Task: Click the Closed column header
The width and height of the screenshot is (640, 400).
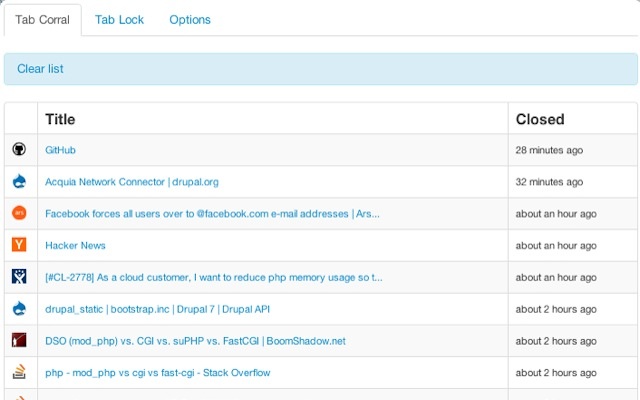Action: 540,119
